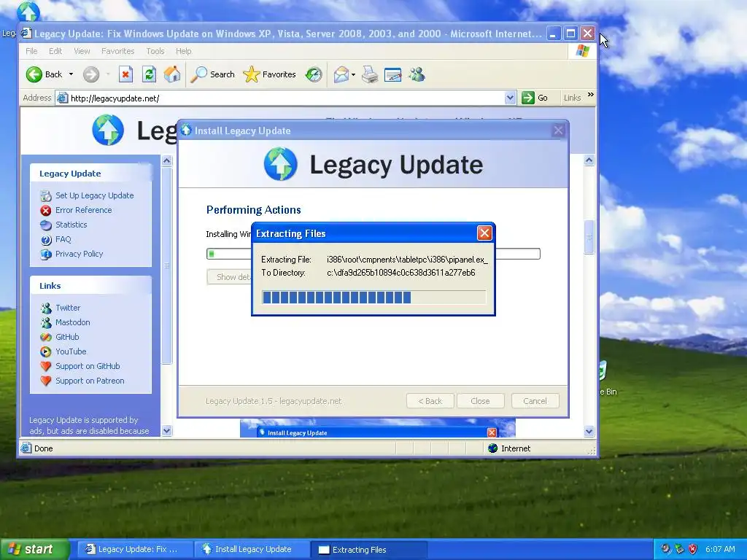Open the FAQ sidebar link
This screenshot has height=560, width=747.
(x=63, y=239)
